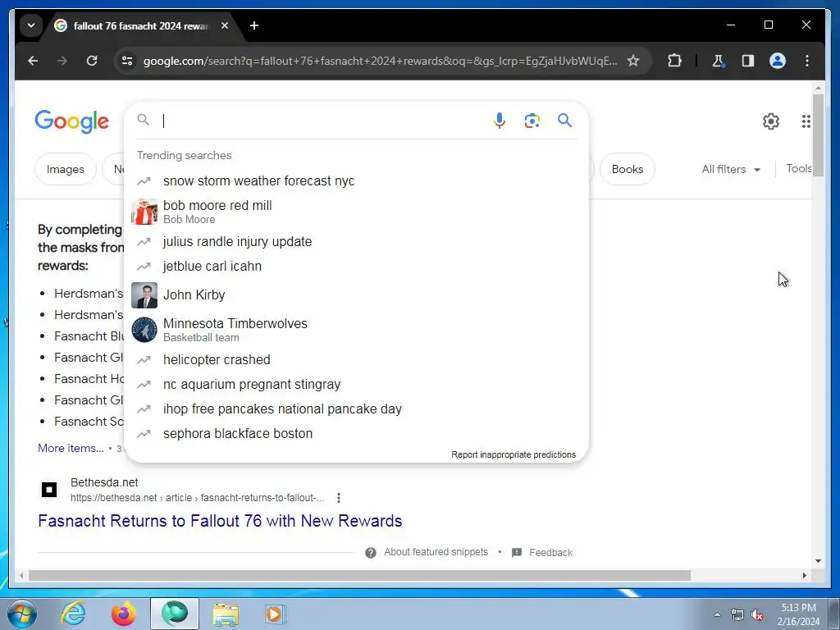The image size is (840, 630).
Task: Reload the current page
Action: click(x=92, y=61)
